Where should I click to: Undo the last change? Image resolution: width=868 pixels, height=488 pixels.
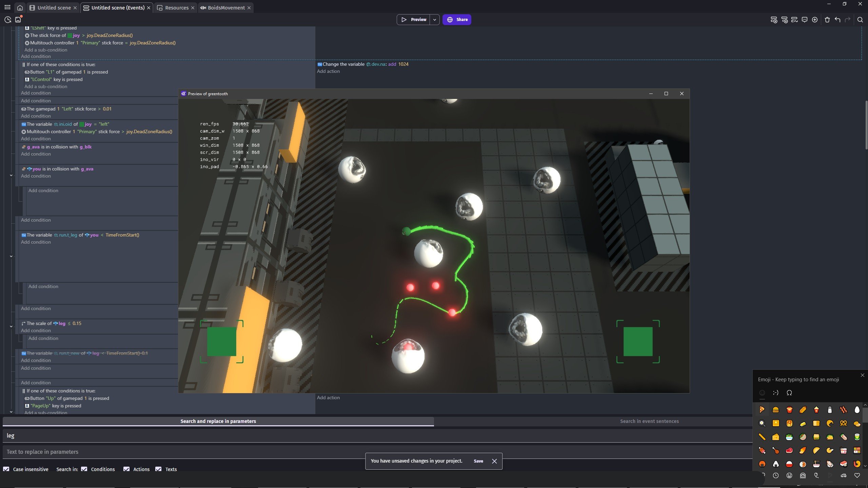837,20
